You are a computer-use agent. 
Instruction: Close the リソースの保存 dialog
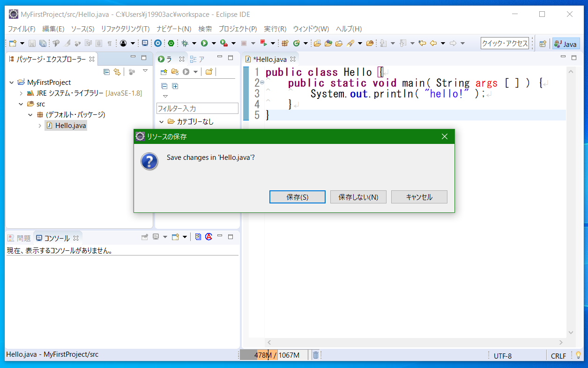coord(445,136)
